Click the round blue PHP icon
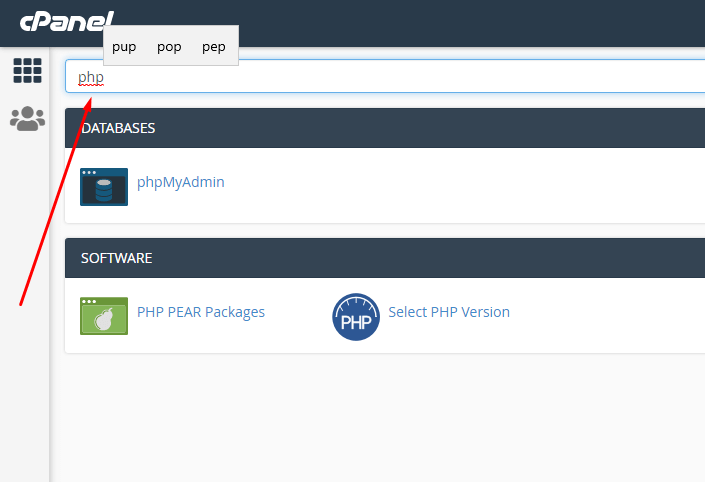 point(356,317)
